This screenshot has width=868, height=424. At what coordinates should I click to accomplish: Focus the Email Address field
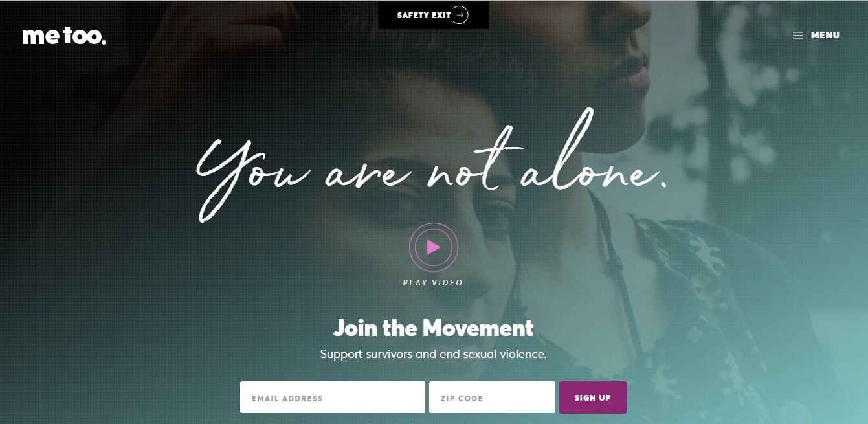(333, 397)
